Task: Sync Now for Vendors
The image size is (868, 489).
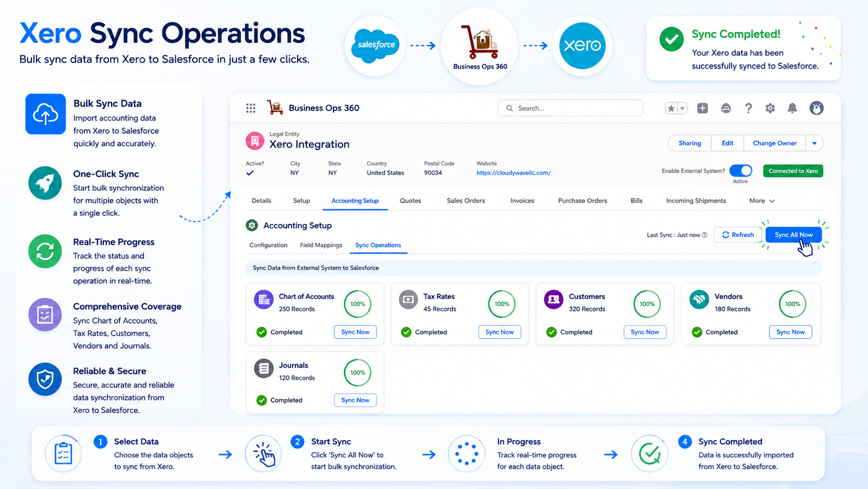Action: (x=790, y=332)
